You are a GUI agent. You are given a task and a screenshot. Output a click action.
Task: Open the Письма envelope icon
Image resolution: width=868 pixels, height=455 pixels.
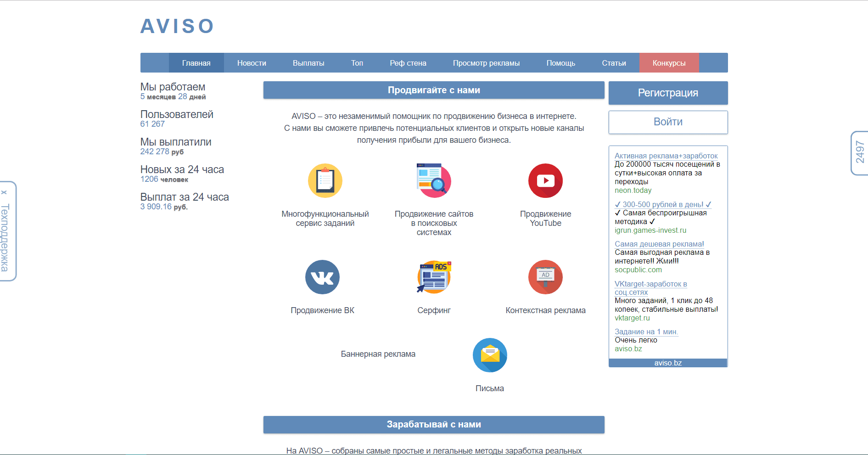click(x=490, y=355)
